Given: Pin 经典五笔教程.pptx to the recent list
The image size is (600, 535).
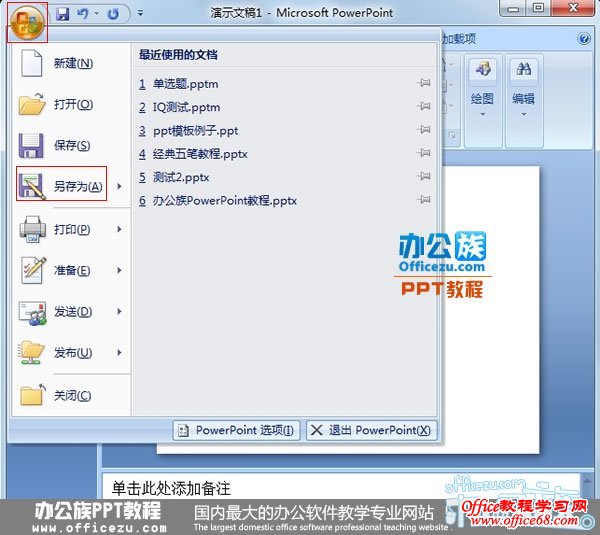Looking at the screenshot, I should 424,153.
